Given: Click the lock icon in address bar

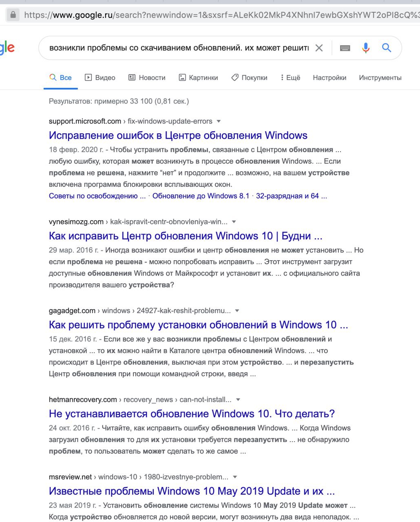Looking at the screenshot, I should (13, 15).
